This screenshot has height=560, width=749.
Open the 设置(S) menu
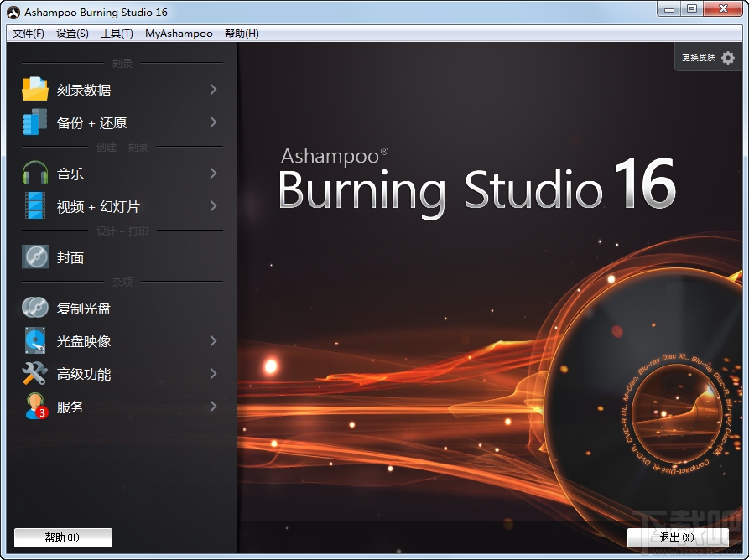(72, 34)
